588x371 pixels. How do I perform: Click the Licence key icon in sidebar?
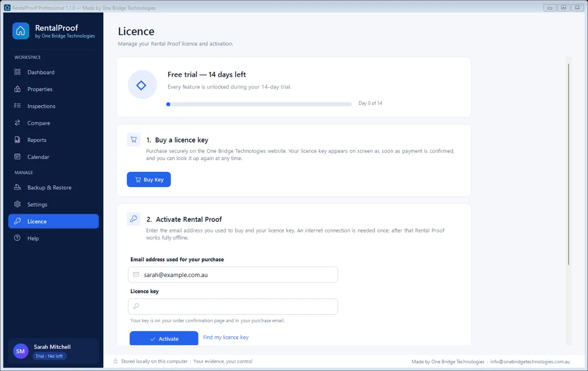click(18, 221)
